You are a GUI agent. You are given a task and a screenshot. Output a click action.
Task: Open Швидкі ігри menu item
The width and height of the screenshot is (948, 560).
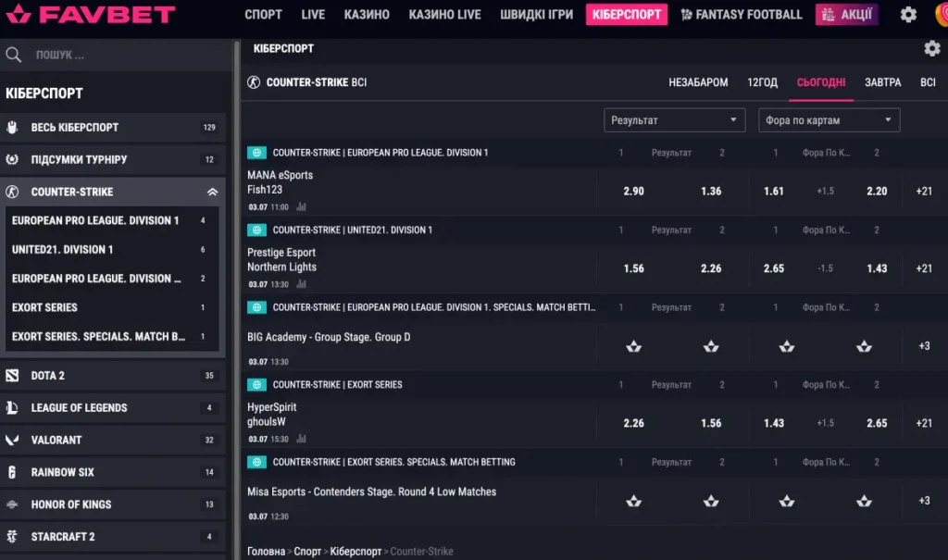point(536,15)
